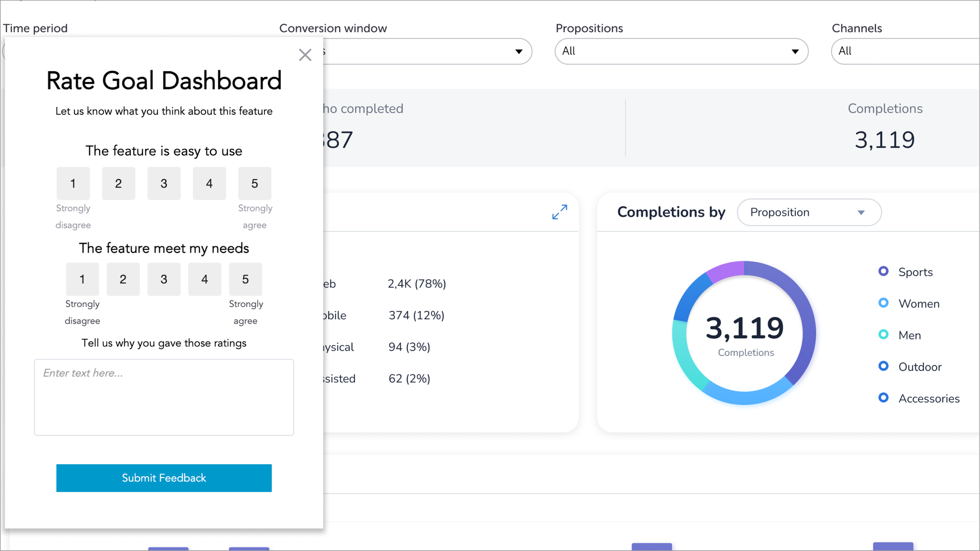980x551 pixels.
Task: Toggle the Men legend marker
Action: pos(883,335)
